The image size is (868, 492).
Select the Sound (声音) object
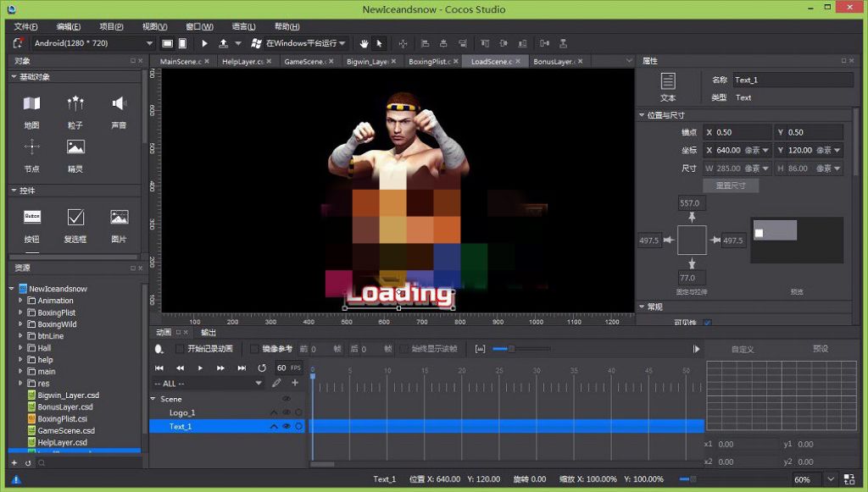[119, 113]
